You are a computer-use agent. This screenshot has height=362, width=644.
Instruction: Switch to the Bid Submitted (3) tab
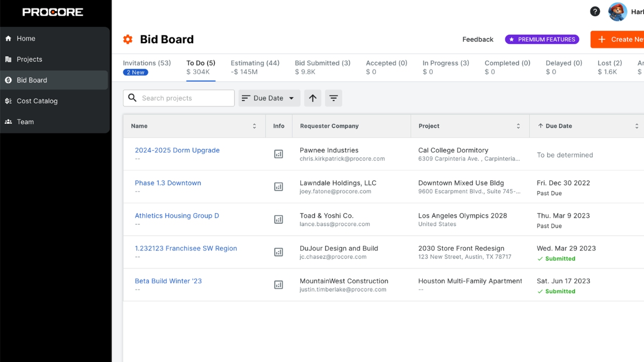[323, 67]
